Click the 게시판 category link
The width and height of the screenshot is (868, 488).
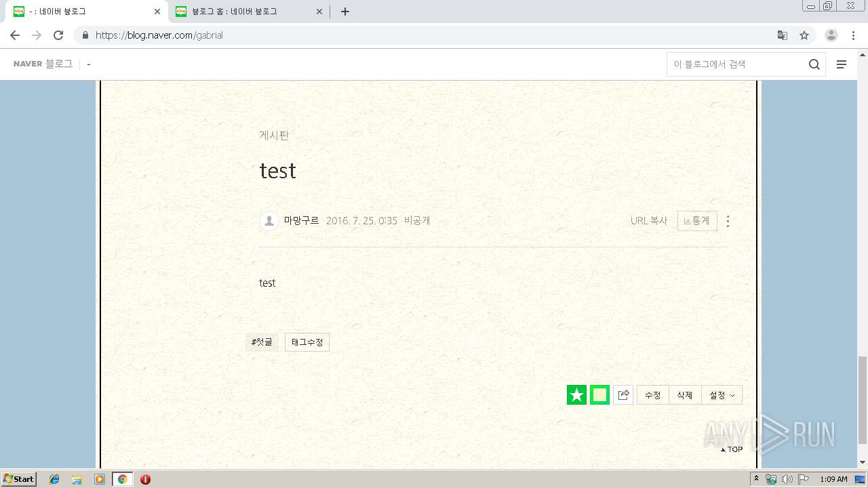tap(274, 136)
